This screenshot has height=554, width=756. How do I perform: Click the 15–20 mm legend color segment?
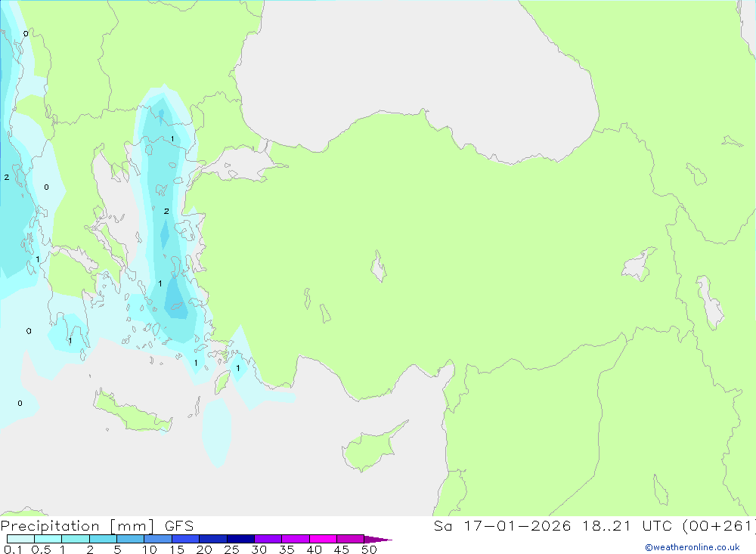185,539
